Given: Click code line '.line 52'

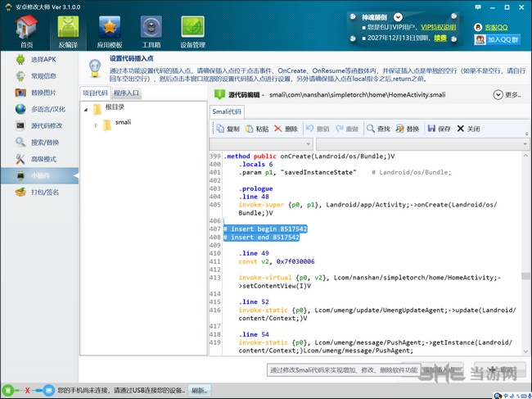Looking at the screenshot, I should coord(254,302).
